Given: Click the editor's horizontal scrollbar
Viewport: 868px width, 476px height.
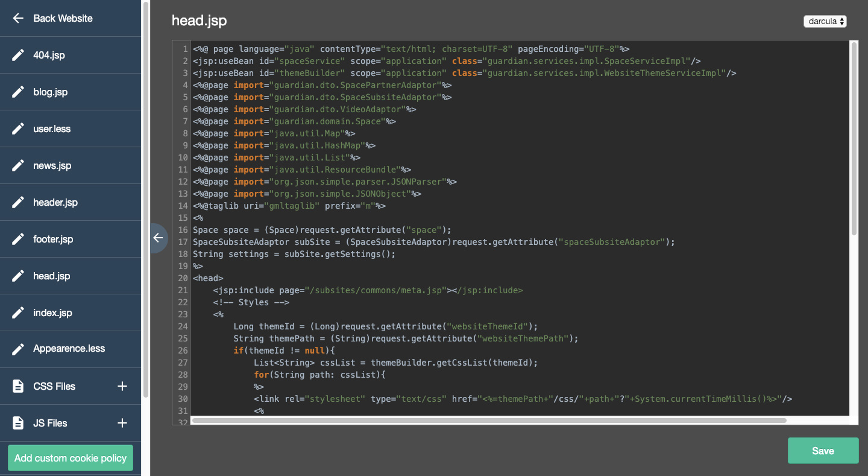Looking at the screenshot, I should (489, 420).
